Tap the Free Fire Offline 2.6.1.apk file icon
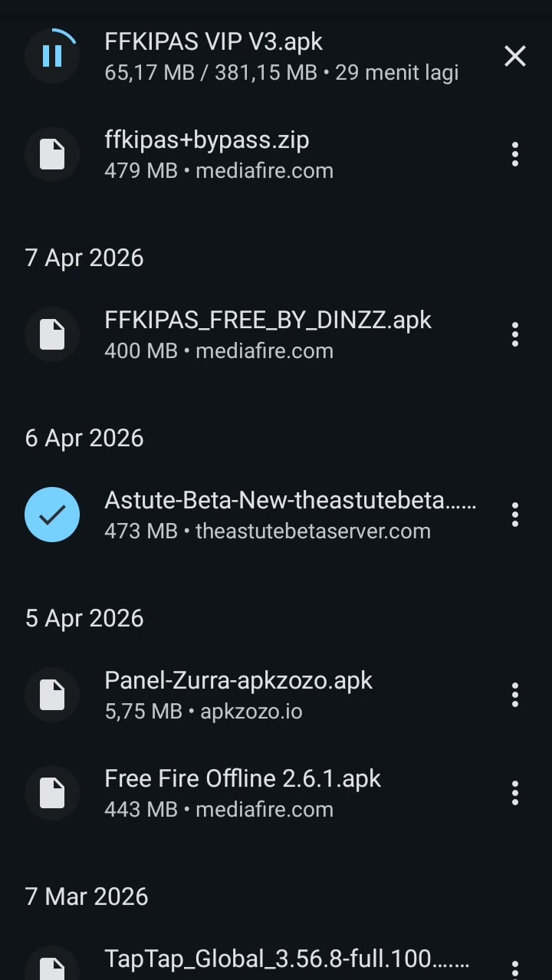 [52, 793]
